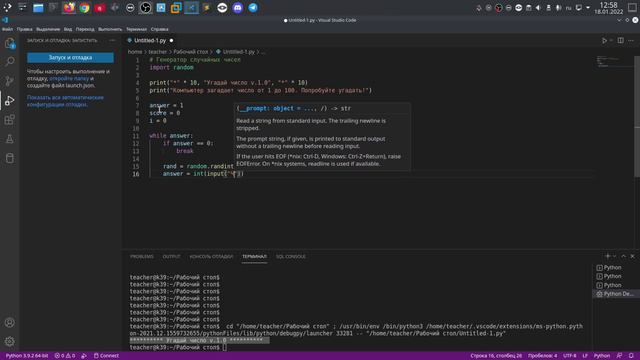Launch Google Chrome from the taskbar
The height and width of the screenshot is (360, 640).
coord(84,8)
